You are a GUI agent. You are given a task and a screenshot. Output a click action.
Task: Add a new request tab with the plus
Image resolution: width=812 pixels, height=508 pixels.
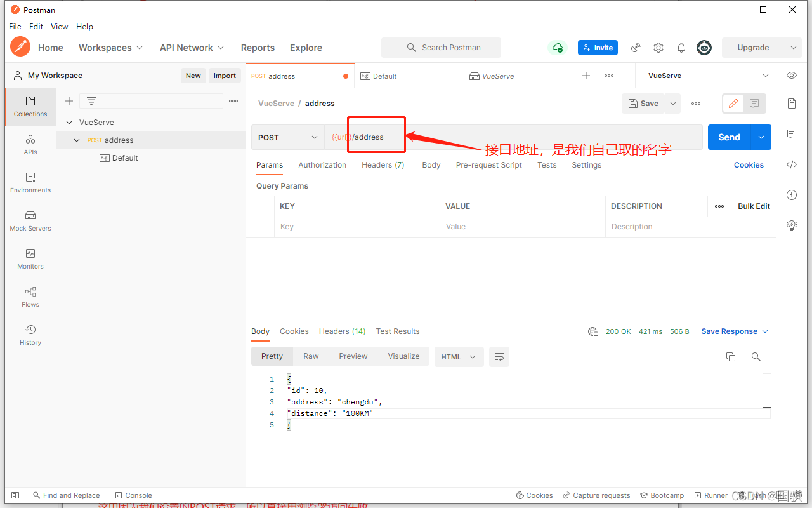586,76
